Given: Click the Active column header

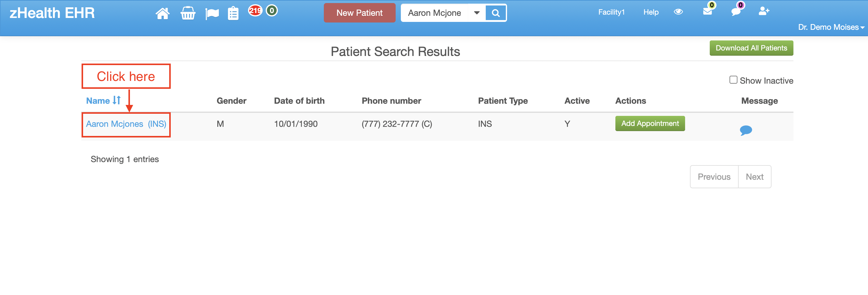Looking at the screenshot, I should point(577,101).
